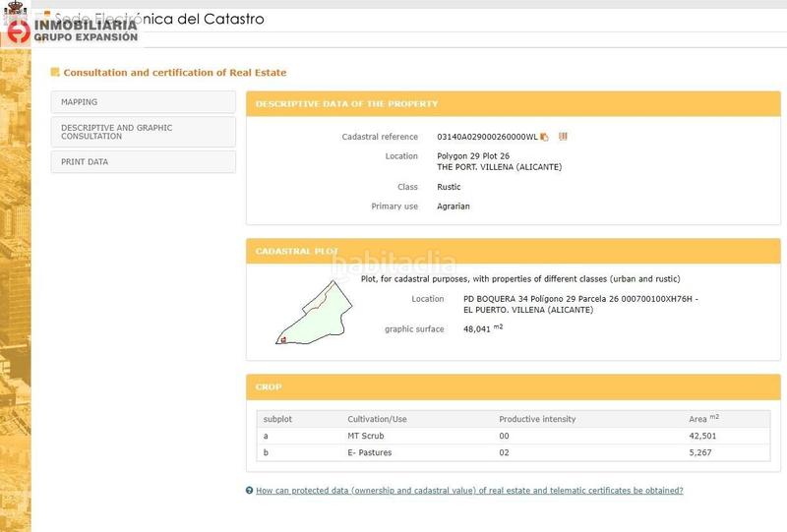The image size is (787, 532).
Task: Click the yellow square icon beside the Consultation heading
Action: tap(55, 72)
